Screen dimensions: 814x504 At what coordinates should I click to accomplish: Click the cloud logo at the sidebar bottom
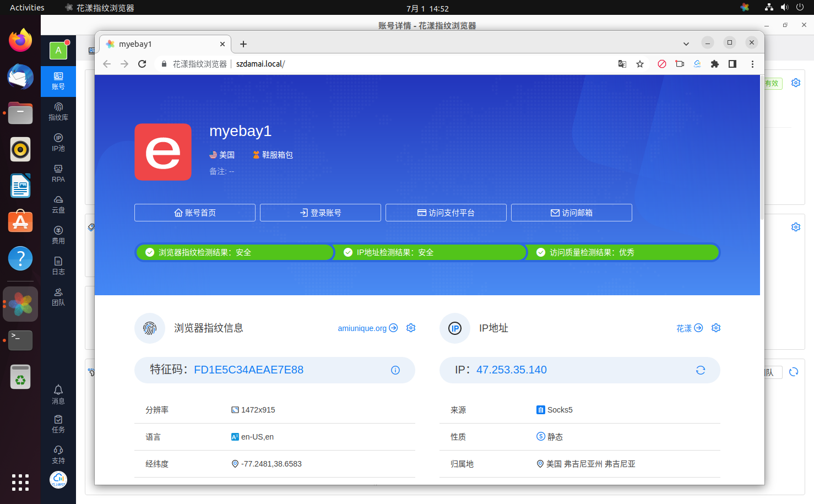pyautogui.click(x=58, y=480)
